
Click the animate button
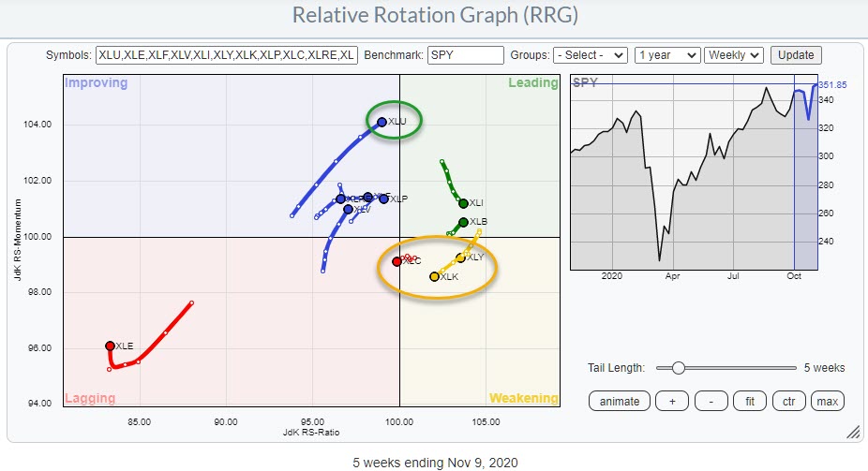tap(619, 402)
